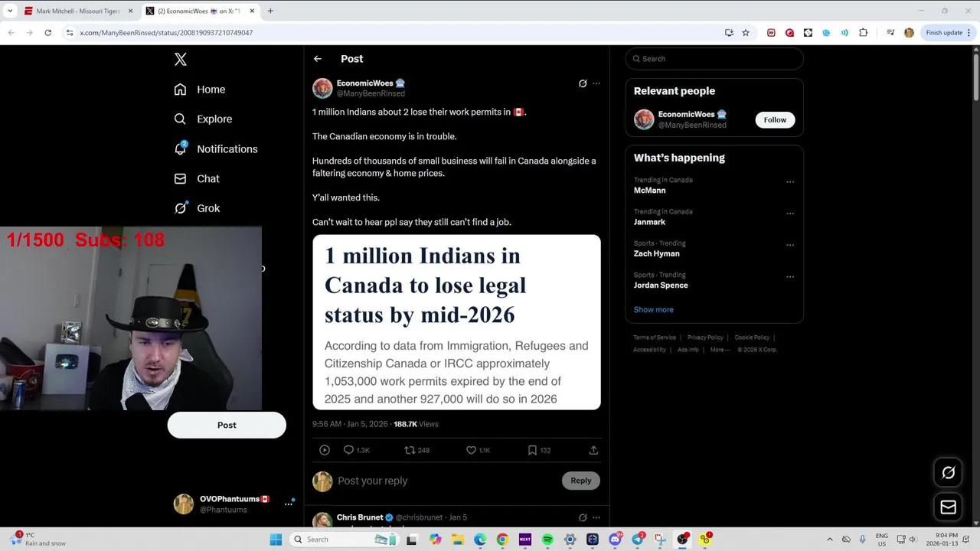
Task: Open File Explorer from the taskbar
Action: pyautogui.click(x=458, y=540)
